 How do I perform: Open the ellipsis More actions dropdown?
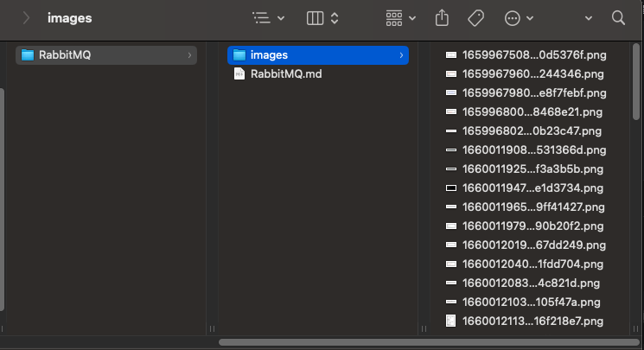(519, 18)
